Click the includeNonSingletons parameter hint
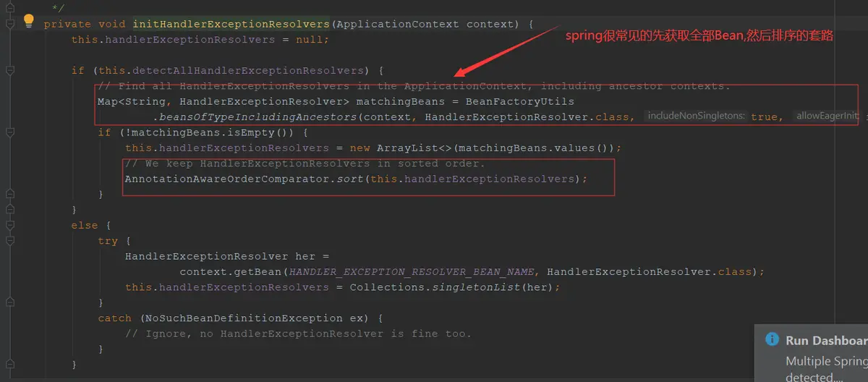Viewport: 868px width, 382px height. [x=696, y=116]
